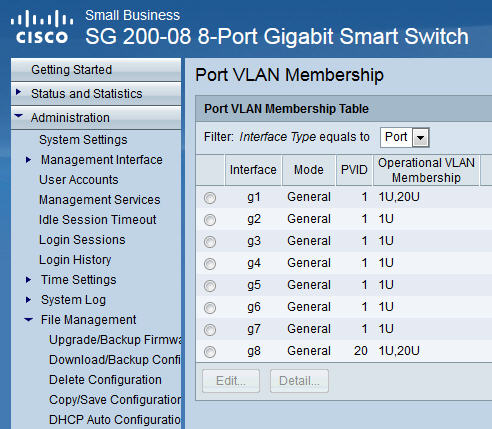Viewport: 492px width, 429px height.
Task: Click the Cisco logo
Action: click(42, 27)
